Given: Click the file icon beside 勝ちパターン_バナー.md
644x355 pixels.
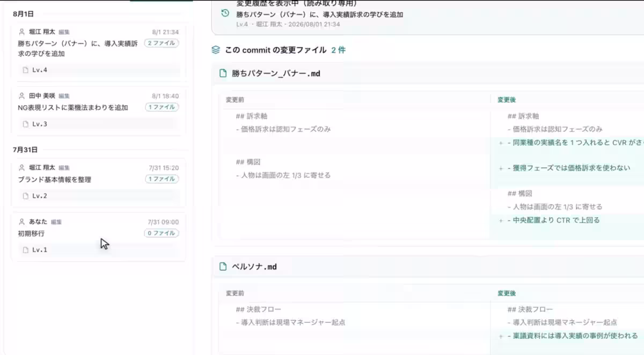Looking at the screenshot, I should click(223, 73).
